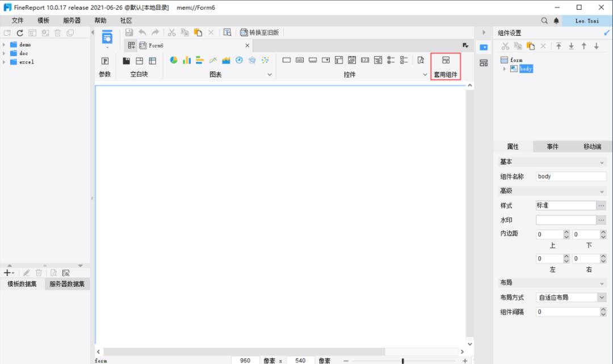This screenshot has height=364, width=613.
Task: Click the move-to-top arrow in 组件设置
Action: point(559,46)
